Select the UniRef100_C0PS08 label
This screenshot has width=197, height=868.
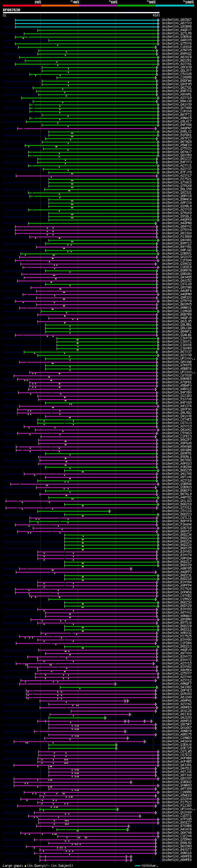177,111
